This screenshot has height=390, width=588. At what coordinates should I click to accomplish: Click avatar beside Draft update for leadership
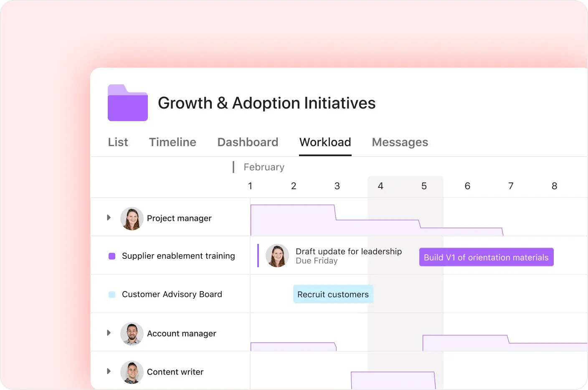(x=277, y=256)
